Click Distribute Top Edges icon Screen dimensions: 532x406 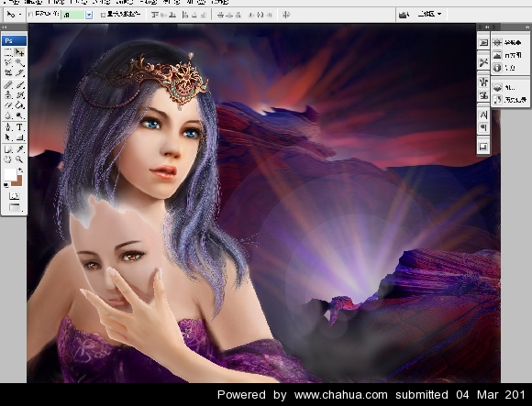220,15
